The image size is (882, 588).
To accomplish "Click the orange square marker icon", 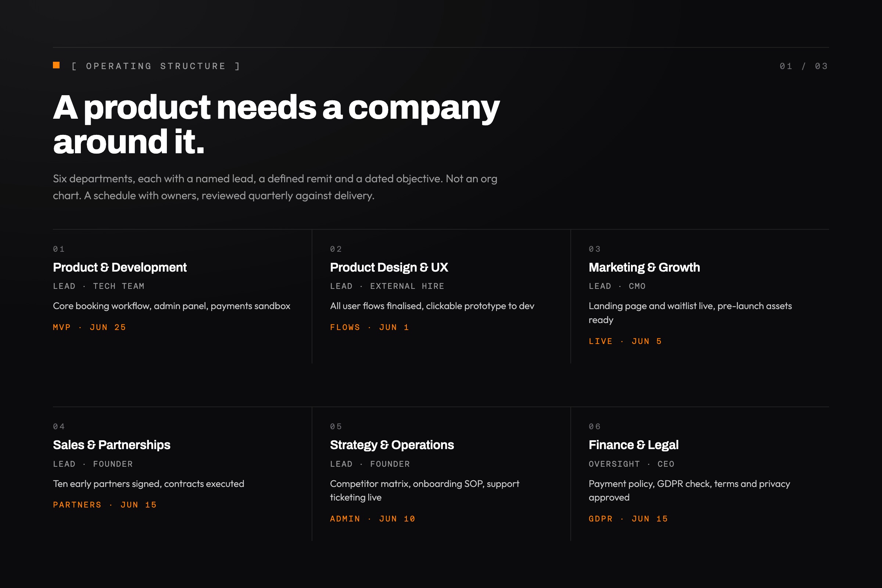I will [56, 65].
